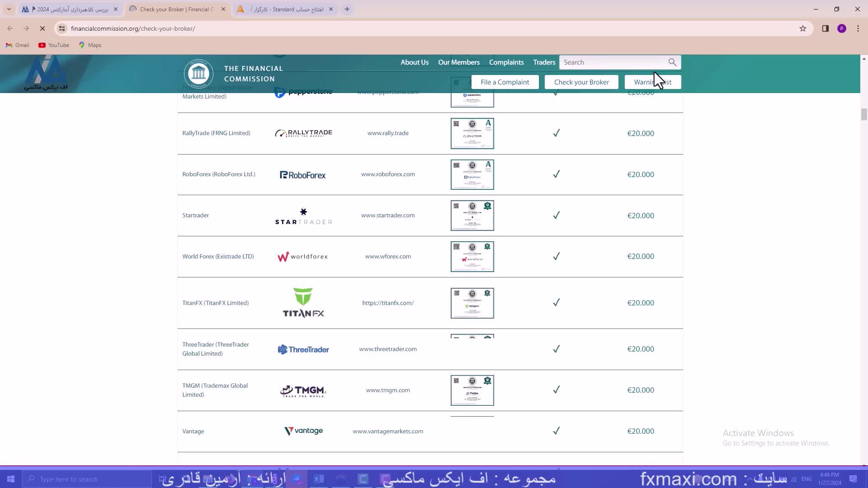This screenshot has height=488, width=868.
Task: Open the Our Members menu
Action: [x=458, y=62]
